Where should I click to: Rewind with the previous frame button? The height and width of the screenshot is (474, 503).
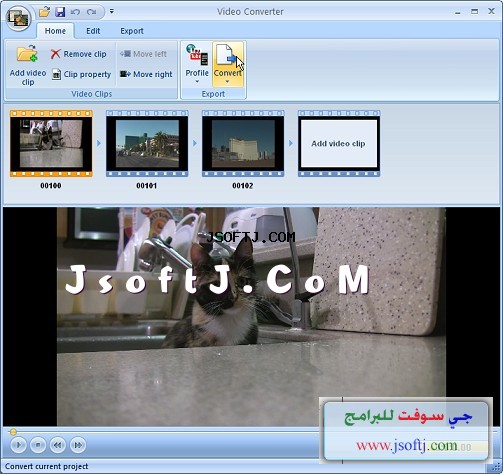(x=58, y=445)
